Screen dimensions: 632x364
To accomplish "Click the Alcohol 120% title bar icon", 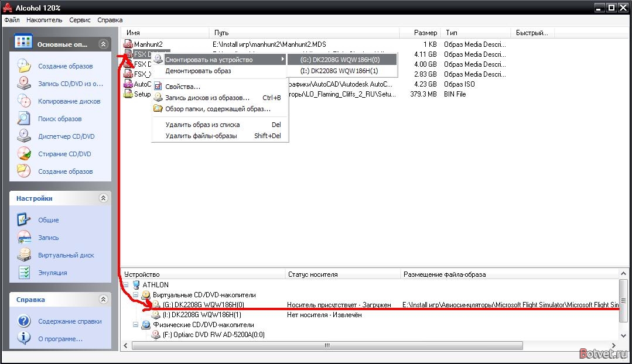I will [x=7, y=8].
